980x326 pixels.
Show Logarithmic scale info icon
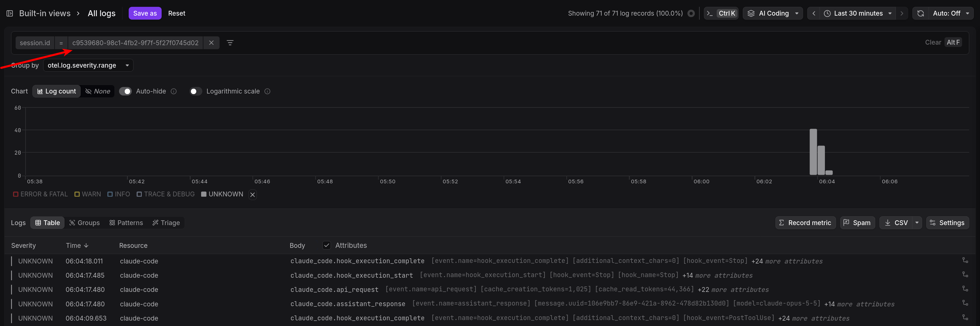click(268, 92)
